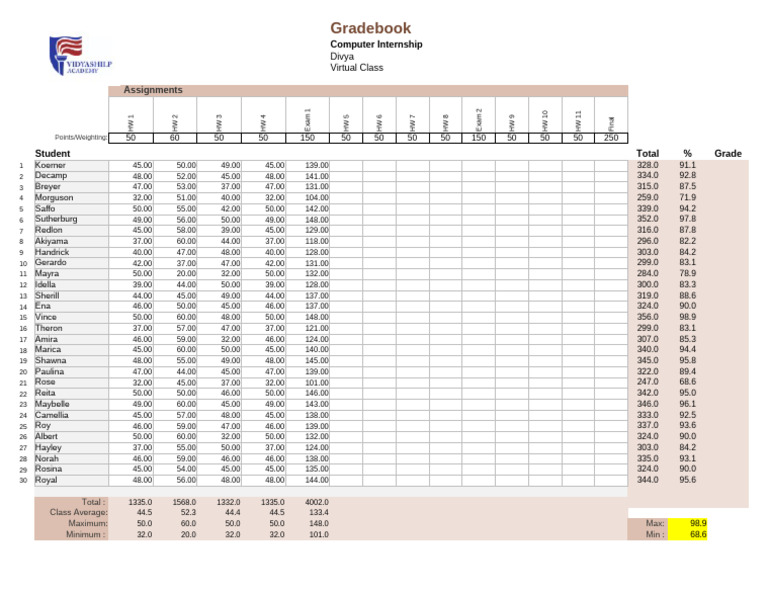Click student name Hayley
768x594 pixels.
(x=48, y=447)
